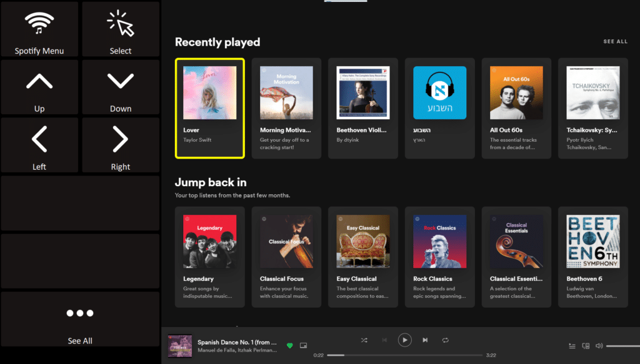The height and width of the screenshot is (364, 640).
Task: Open All Out 60s playlist cover
Action: click(x=516, y=93)
